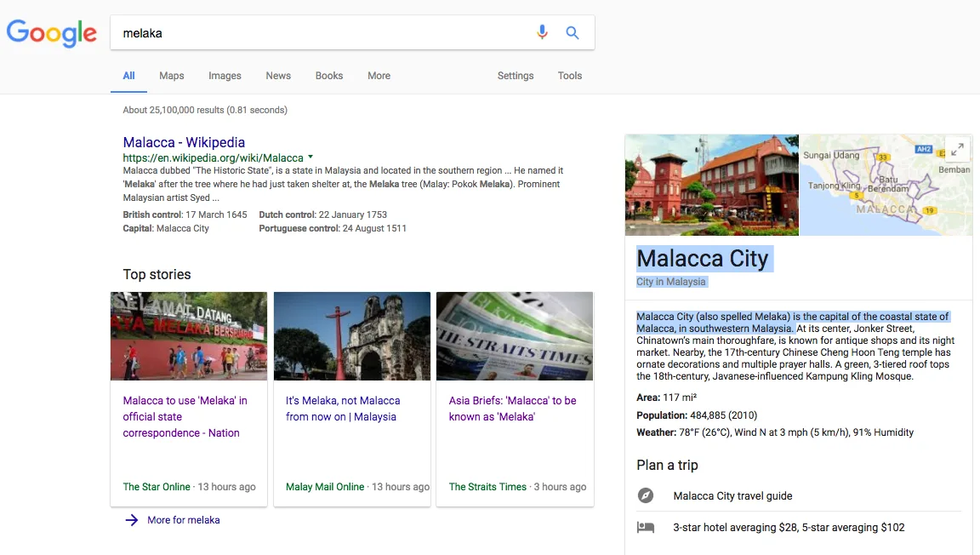Open the Malacca - Wikipedia result link

tap(184, 142)
